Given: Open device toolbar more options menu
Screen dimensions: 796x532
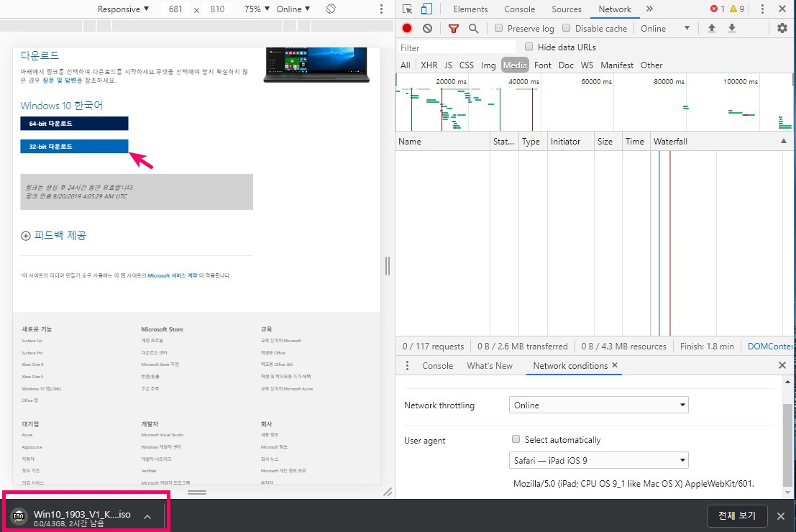Looking at the screenshot, I should [381, 9].
